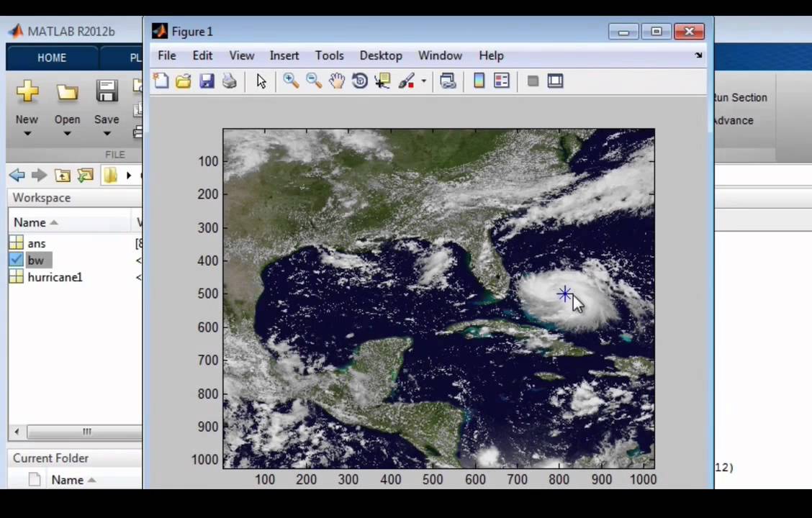Minimize the Figure 1 window
Image resolution: width=812 pixels, height=518 pixels.
point(623,32)
